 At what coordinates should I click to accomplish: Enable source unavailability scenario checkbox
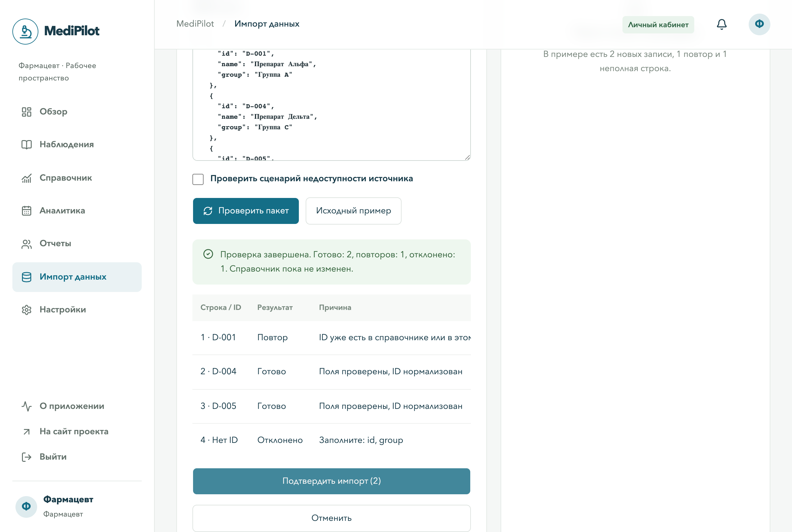[x=198, y=179]
